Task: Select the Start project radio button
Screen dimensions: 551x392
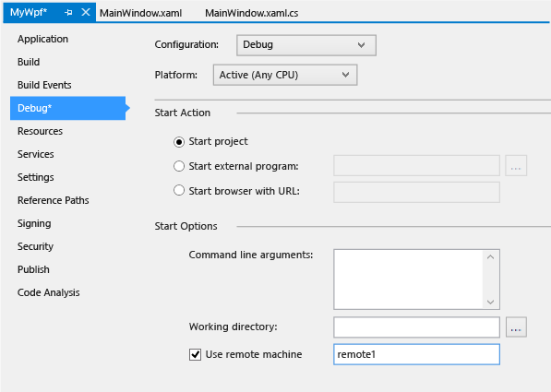Action: click(179, 141)
